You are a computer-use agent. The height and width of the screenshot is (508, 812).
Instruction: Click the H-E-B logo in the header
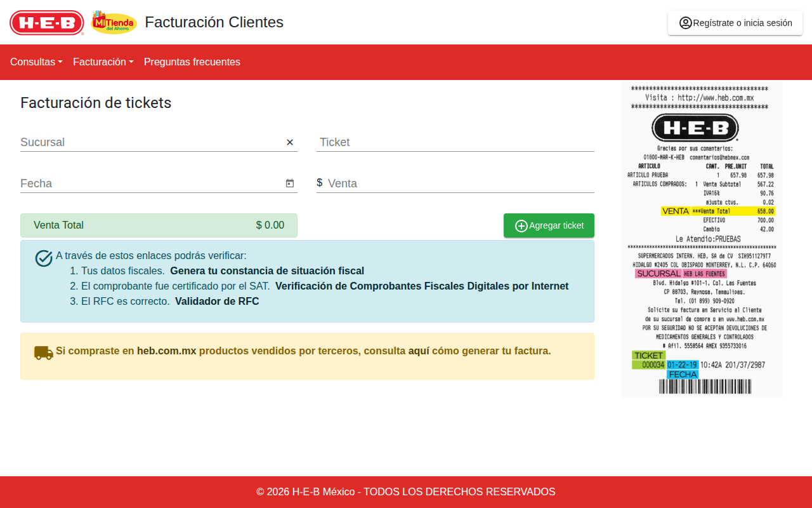pos(47,23)
